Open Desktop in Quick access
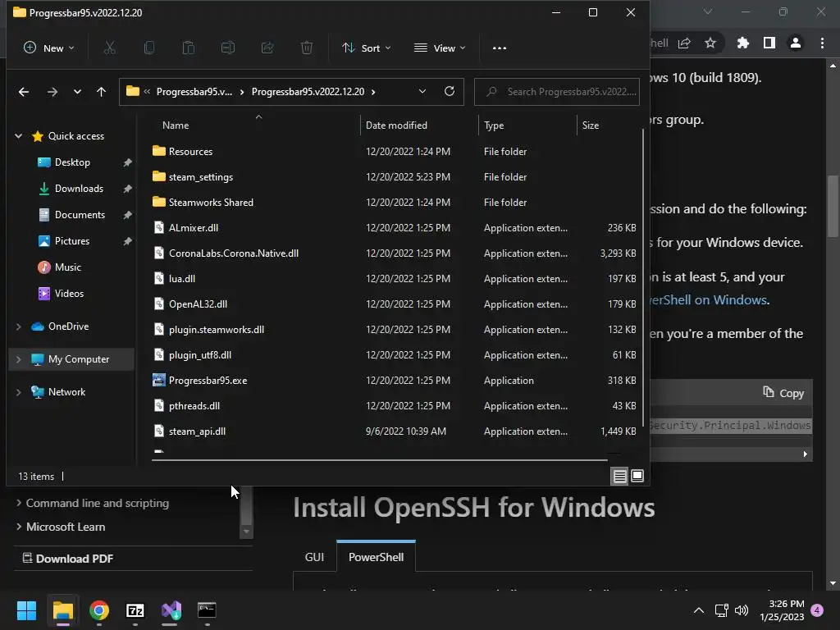 [x=72, y=162]
